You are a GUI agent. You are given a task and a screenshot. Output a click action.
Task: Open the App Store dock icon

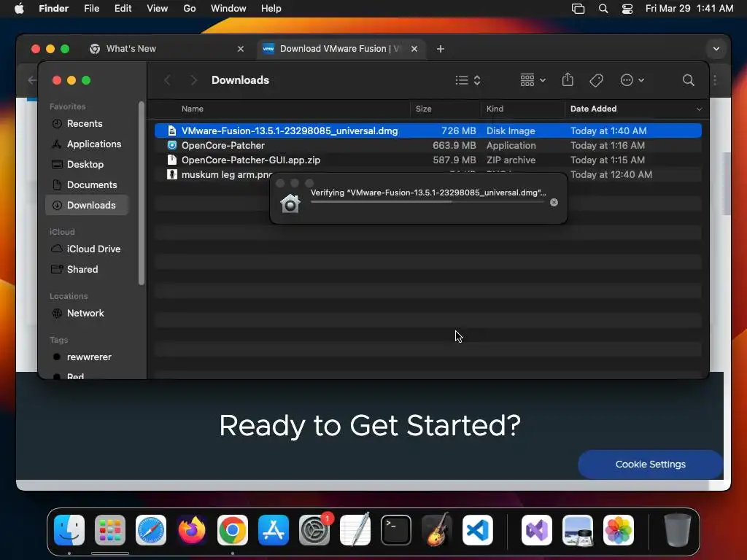point(274,530)
